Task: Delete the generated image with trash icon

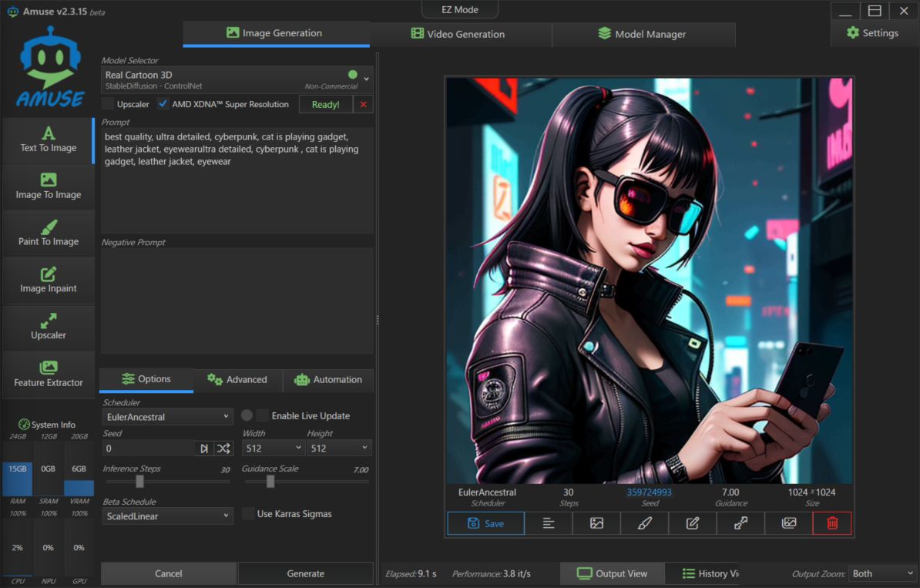Action: click(832, 523)
